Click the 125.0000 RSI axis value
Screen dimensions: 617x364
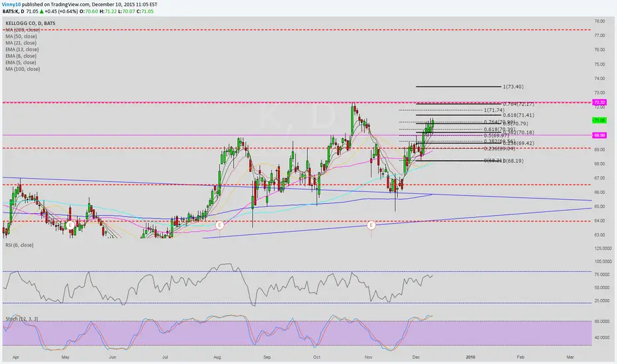click(603, 249)
